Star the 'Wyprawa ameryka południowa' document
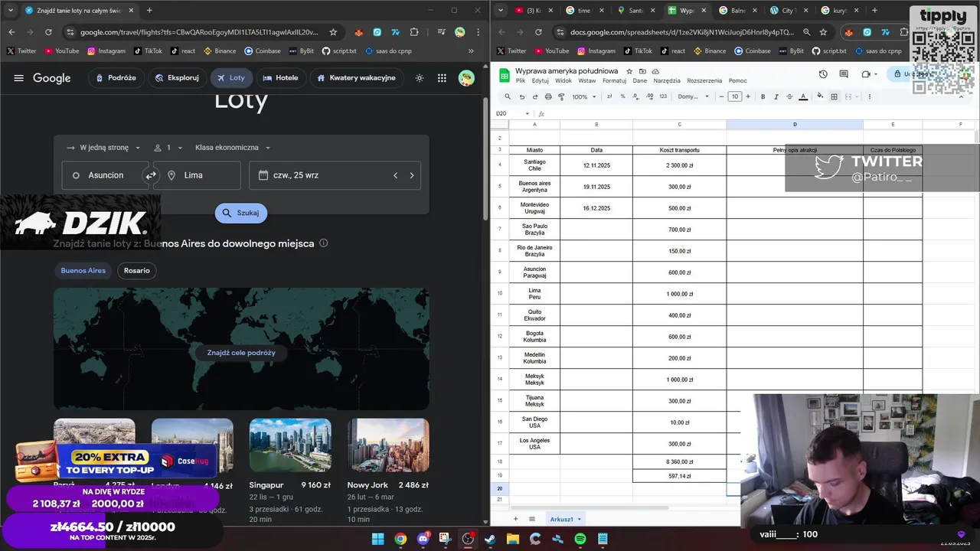 point(629,71)
